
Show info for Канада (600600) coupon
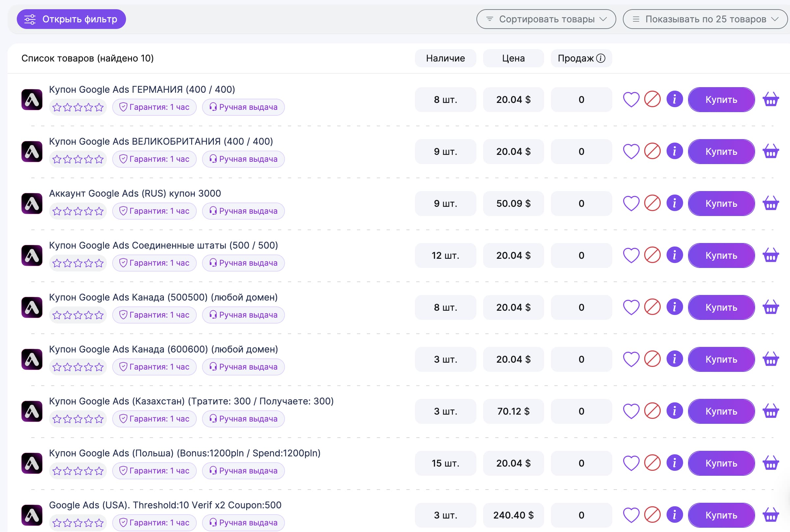pyautogui.click(x=675, y=359)
